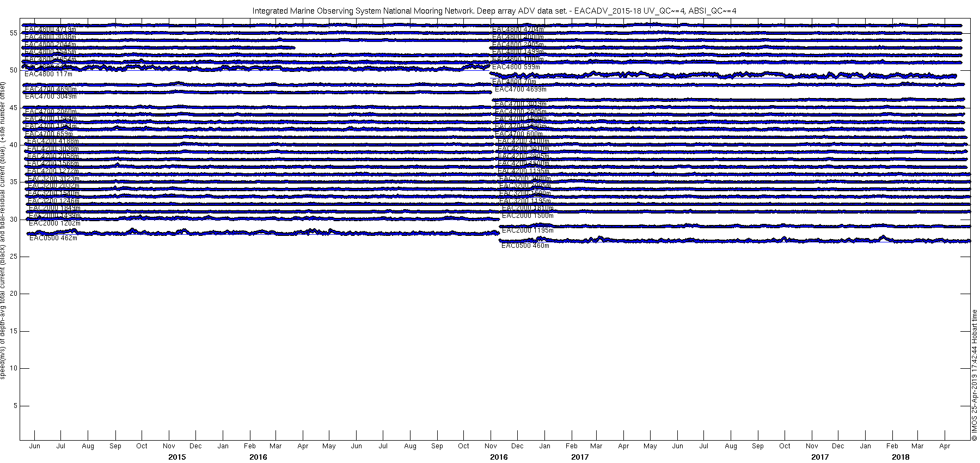Image resolution: width=980 pixels, height=463 pixels.
Task: Click the plotted line above EAC0500 460m label
Action: [734, 240]
